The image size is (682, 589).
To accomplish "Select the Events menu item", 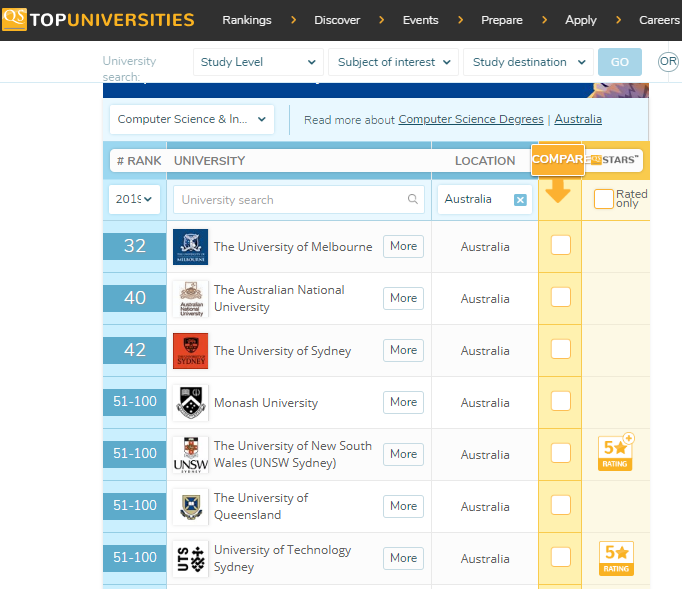I will 420,20.
